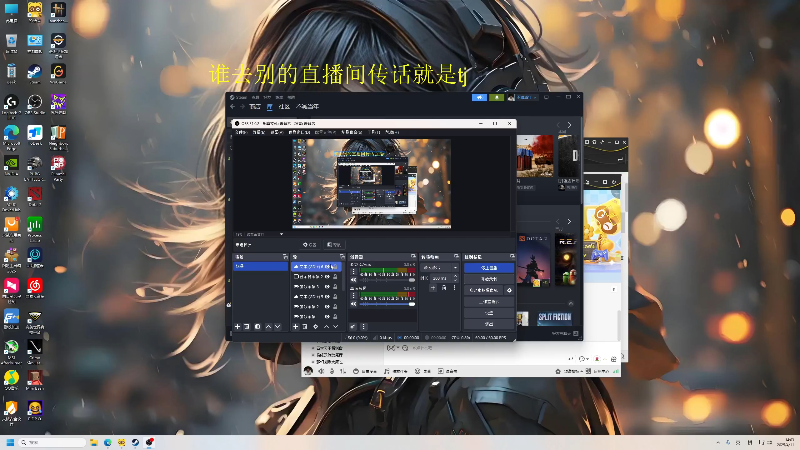Screen dimensions: 800x450
Task: Open Steam blue announcements button
Action: tap(479, 97)
